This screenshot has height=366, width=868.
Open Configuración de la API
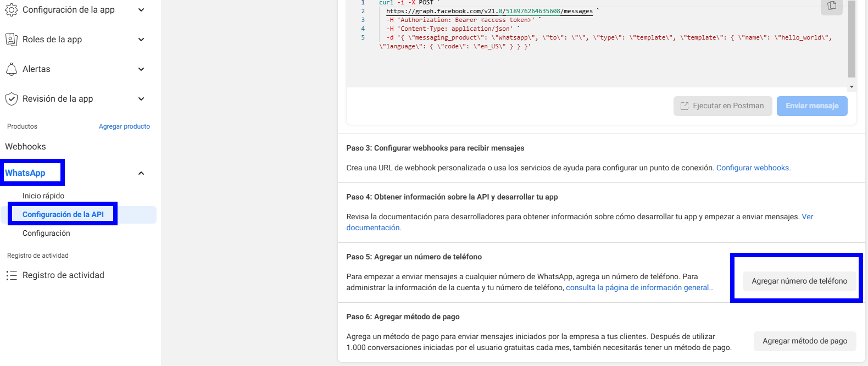(x=63, y=214)
